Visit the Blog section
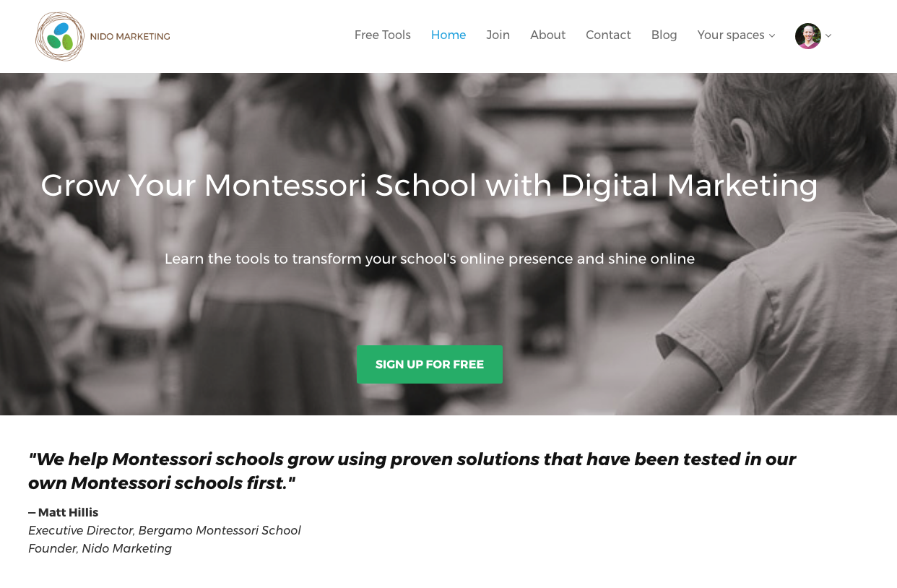Screen dimensions: 897x588 pos(664,35)
